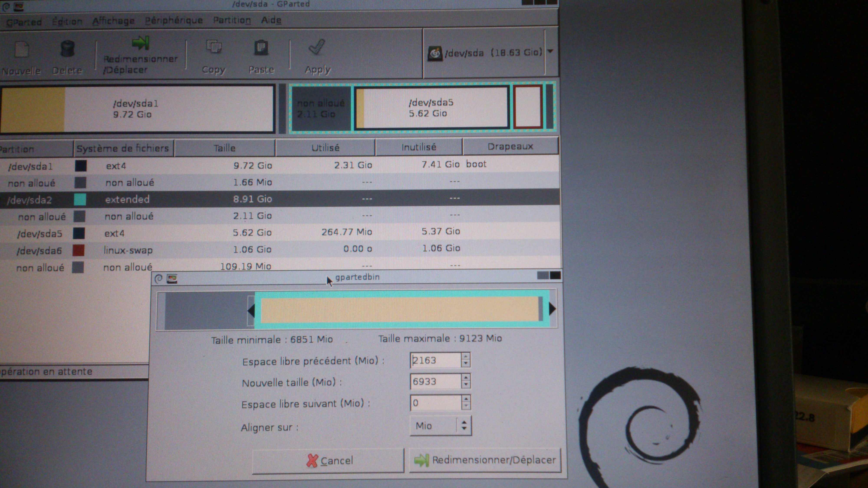This screenshot has width=868, height=488.
Task: Click the right resize handle arrow in gpartedbin
Action: (552, 308)
